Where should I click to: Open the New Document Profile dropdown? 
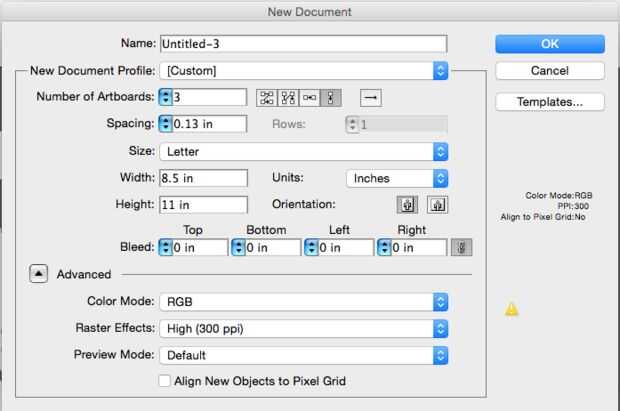[440, 70]
